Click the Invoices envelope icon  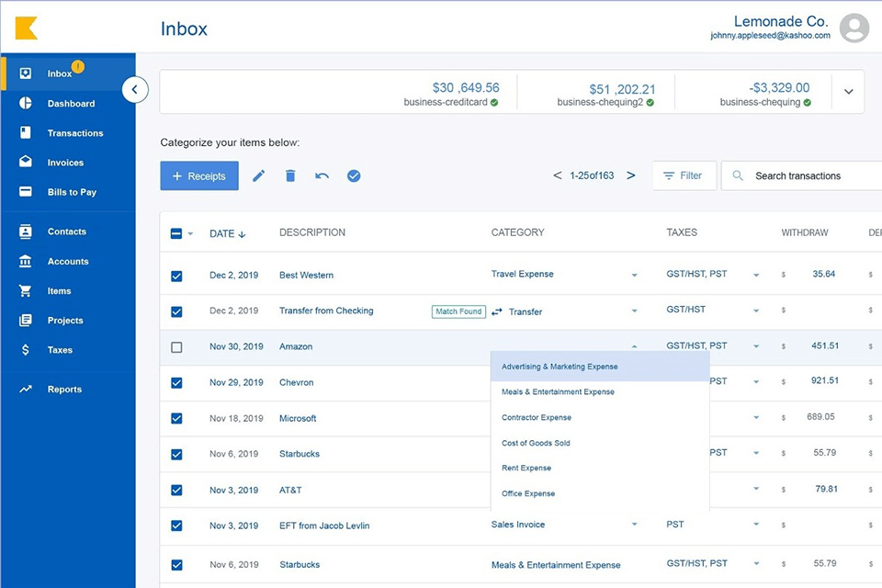click(x=26, y=162)
